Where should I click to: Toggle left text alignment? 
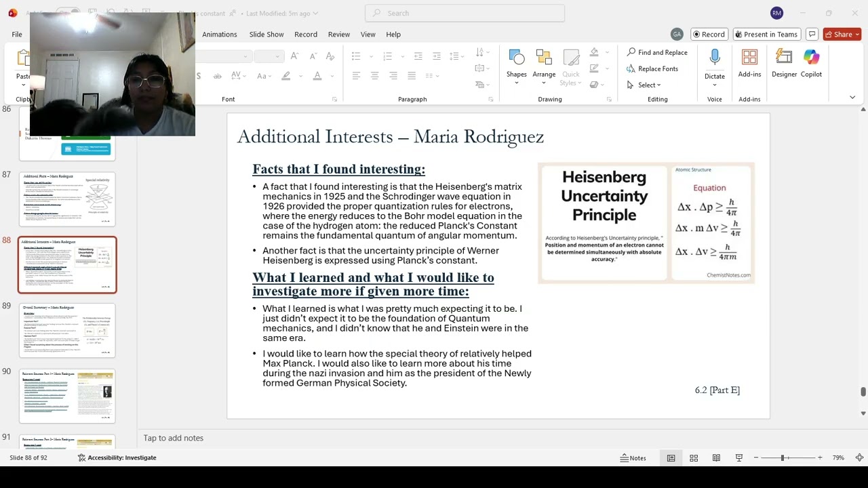(x=356, y=76)
